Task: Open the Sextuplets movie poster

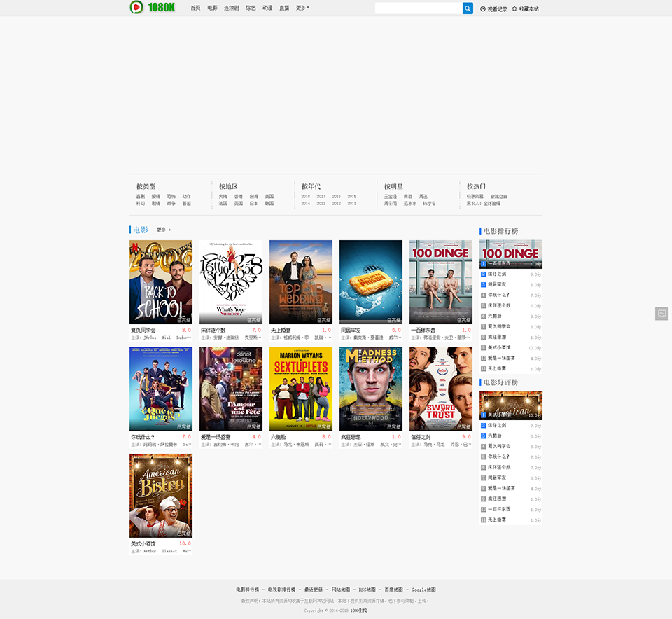Action: tap(301, 389)
